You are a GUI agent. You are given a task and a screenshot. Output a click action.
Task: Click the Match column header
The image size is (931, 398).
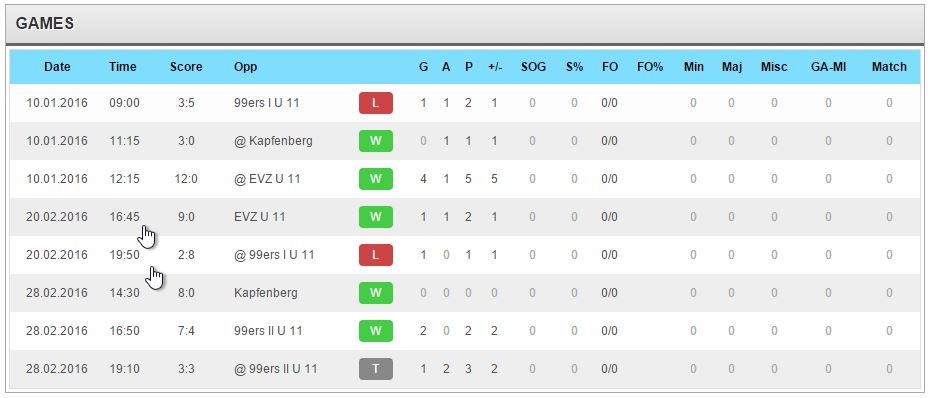[889, 67]
